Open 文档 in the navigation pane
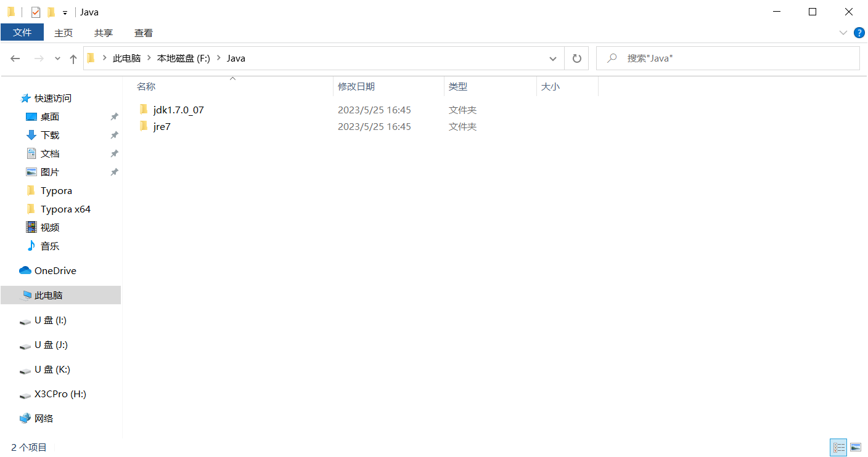This screenshot has width=868, height=457. point(50,153)
